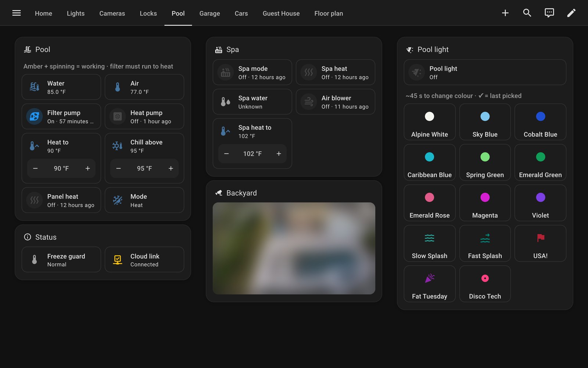Activate the Disco Tech light show
The height and width of the screenshot is (368, 588).
point(485,284)
